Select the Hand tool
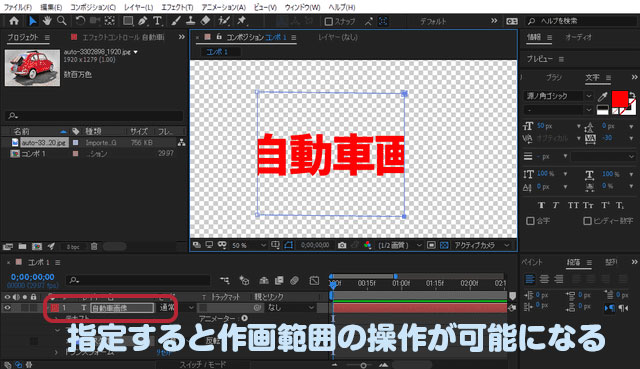640x369 pixels. pos(47,21)
